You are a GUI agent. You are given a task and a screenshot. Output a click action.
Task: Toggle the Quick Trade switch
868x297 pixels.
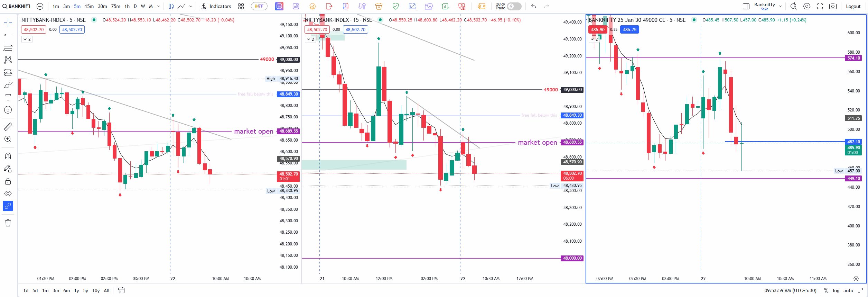coord(514,6)
